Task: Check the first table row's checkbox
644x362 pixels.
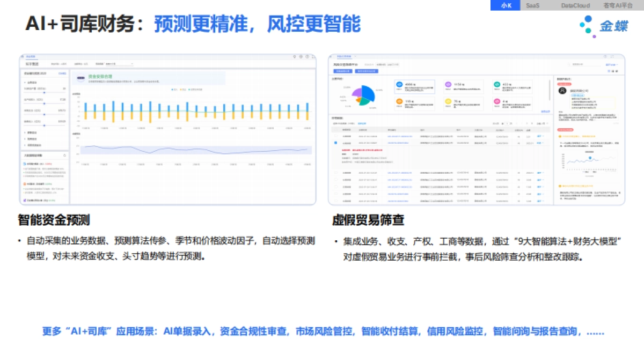Action: tap(335, 135)
